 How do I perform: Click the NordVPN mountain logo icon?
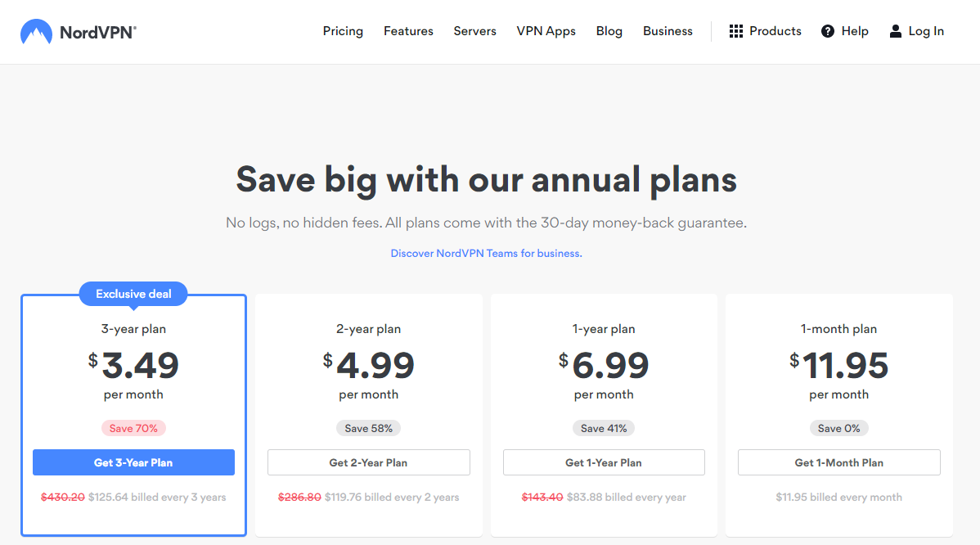tap(36, 31)
